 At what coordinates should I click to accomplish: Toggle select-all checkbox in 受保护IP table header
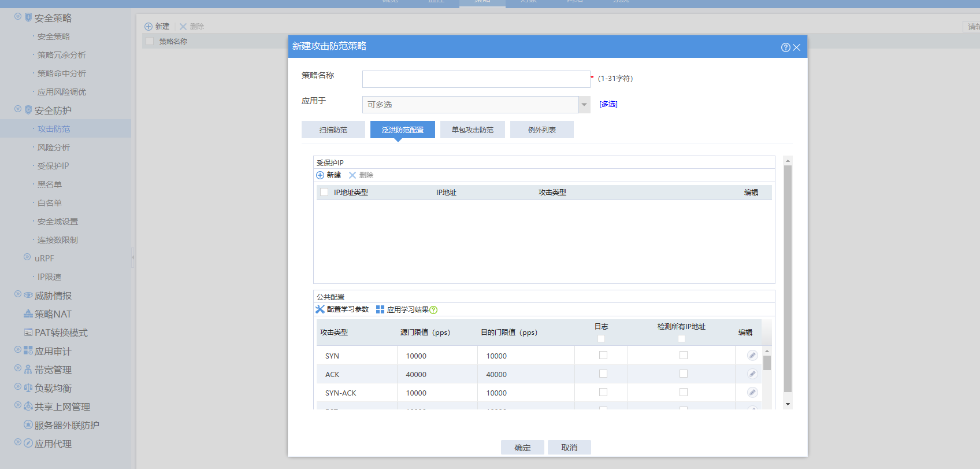(324, 193)
